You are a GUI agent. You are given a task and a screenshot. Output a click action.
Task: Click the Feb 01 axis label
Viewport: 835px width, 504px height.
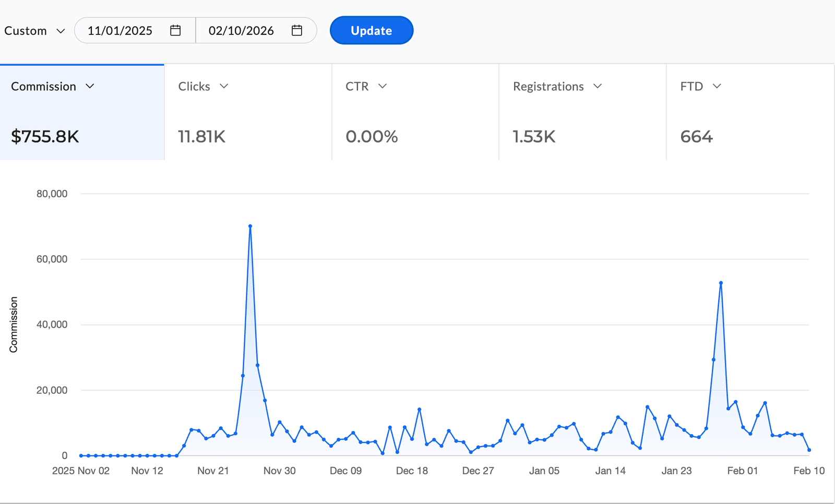point(743,471)
